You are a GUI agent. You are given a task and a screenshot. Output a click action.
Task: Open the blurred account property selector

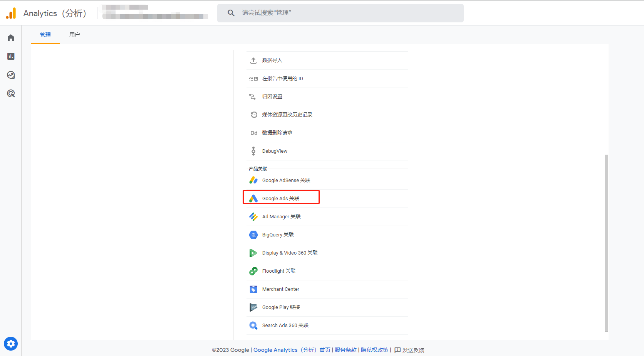tap(155, 12)
